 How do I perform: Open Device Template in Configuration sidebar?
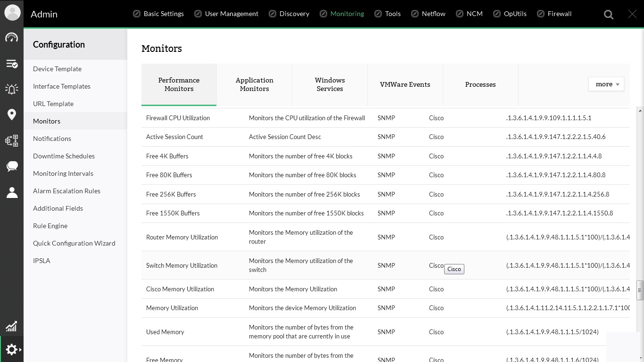coord(57,69)
